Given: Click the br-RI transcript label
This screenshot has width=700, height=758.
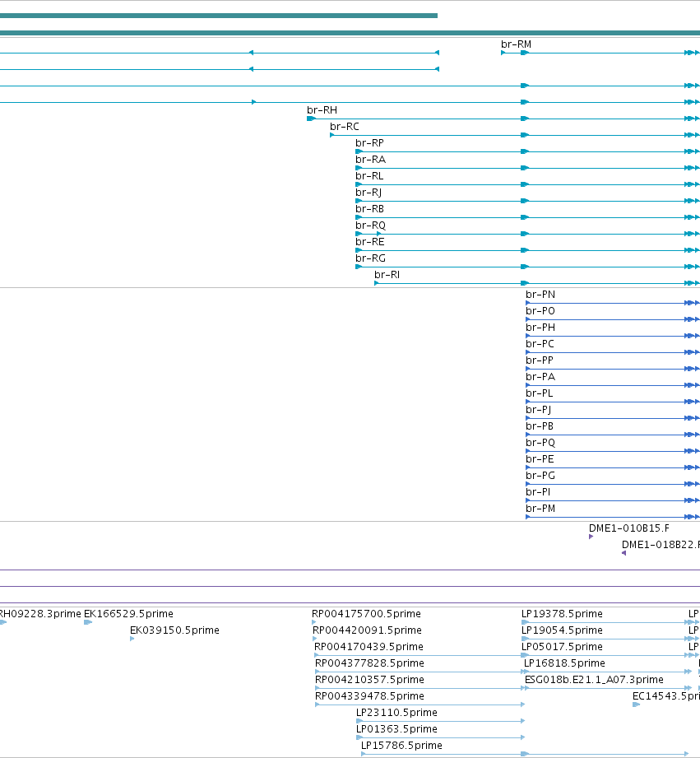Looking at the screenshot, I should tap(387, 275).
